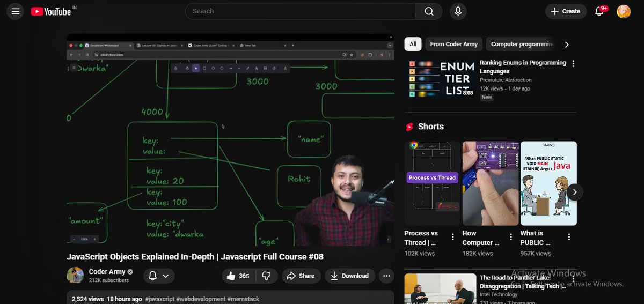The width and height of the screenshot is (644, 304).
Task: Open Process vs Thread short thumbnail
Action: point(433,183)
